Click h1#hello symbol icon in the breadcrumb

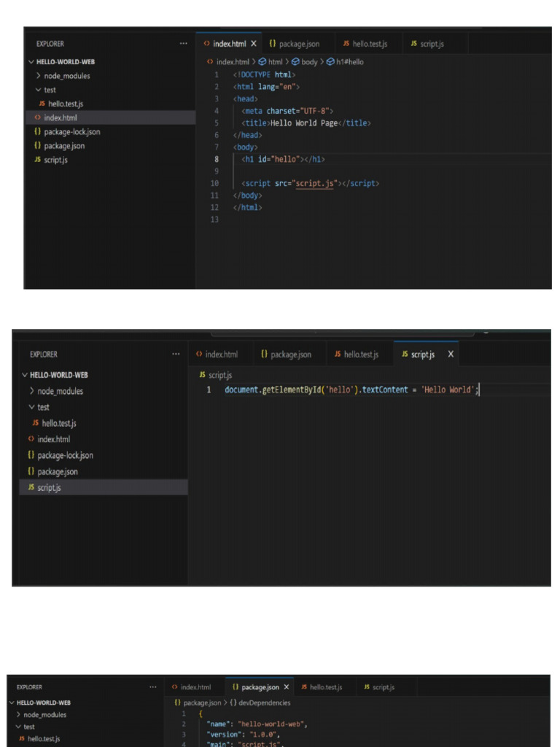click(330, 62)
